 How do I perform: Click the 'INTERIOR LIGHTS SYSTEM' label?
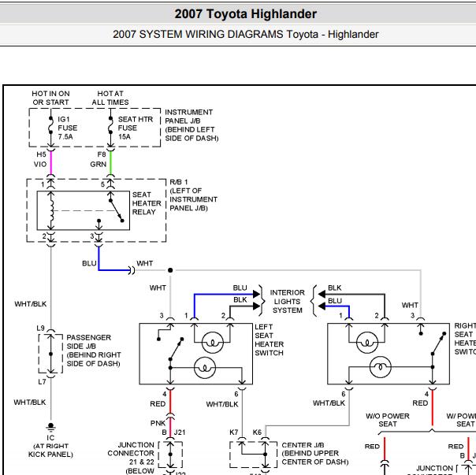pyautogui.click(x=287, y=301)
